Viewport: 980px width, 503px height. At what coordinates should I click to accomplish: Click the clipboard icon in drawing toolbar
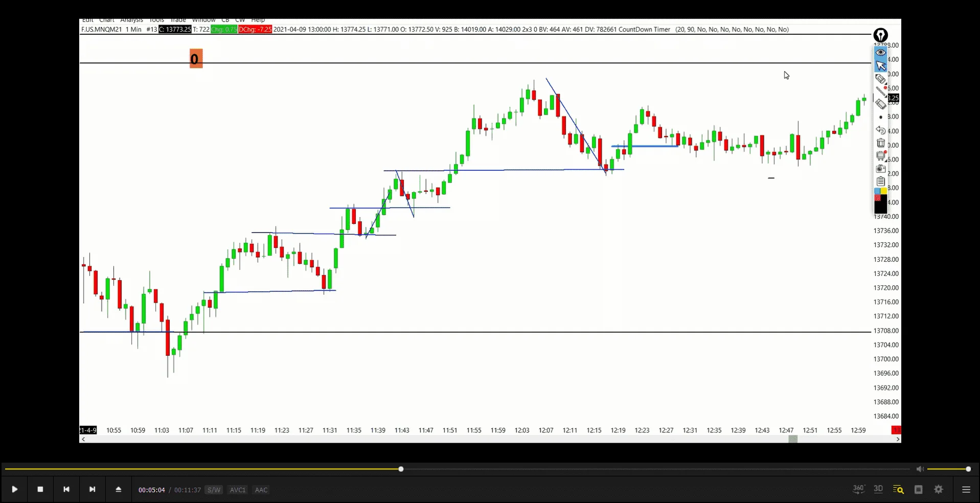click(x=880, y=181)
